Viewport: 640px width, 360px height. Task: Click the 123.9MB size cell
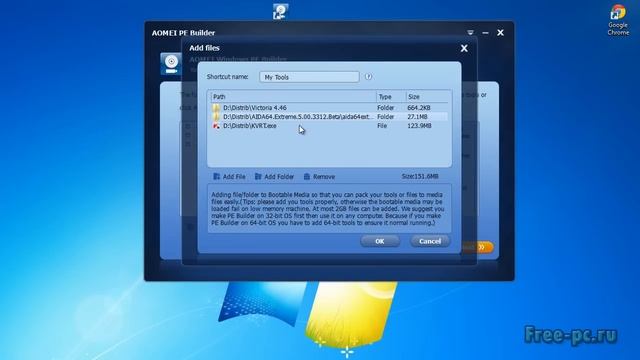tap(419, 126)
